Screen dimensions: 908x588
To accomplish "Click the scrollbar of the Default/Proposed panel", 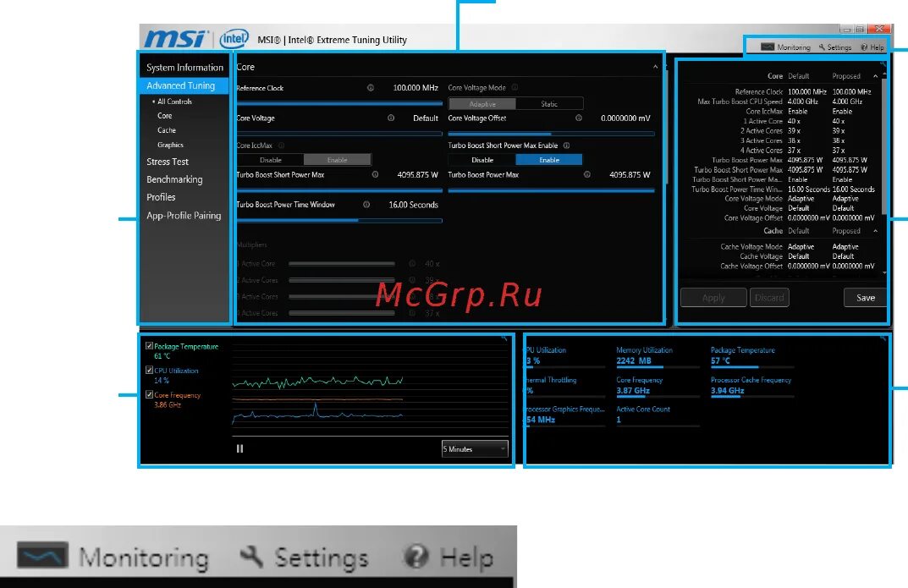I will tap(884, 145).
